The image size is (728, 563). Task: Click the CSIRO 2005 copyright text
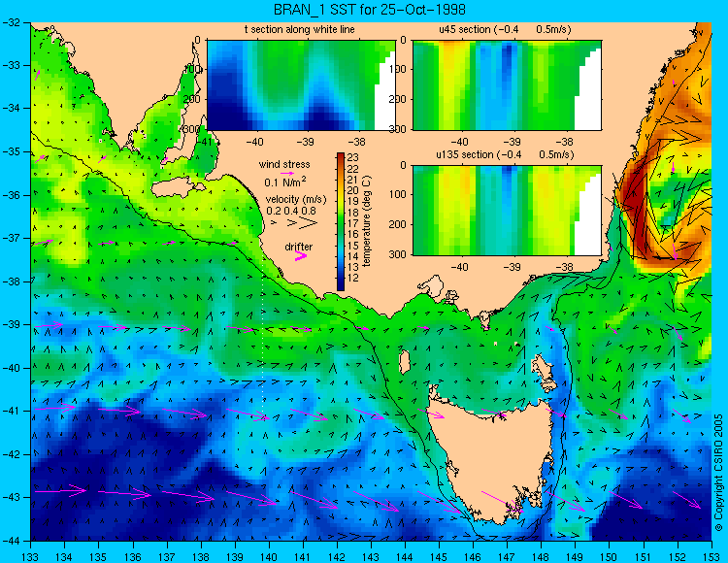click(x=718, y=473)
